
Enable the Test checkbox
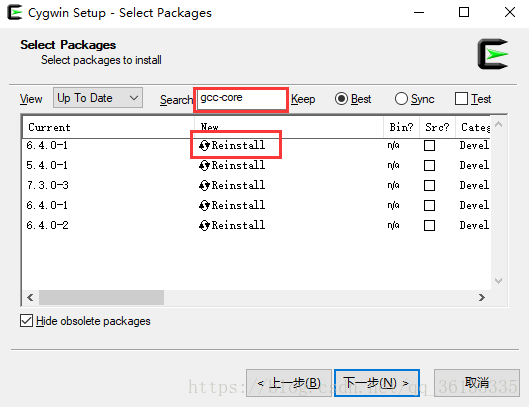pyautogui.click(x=461, y=99)
